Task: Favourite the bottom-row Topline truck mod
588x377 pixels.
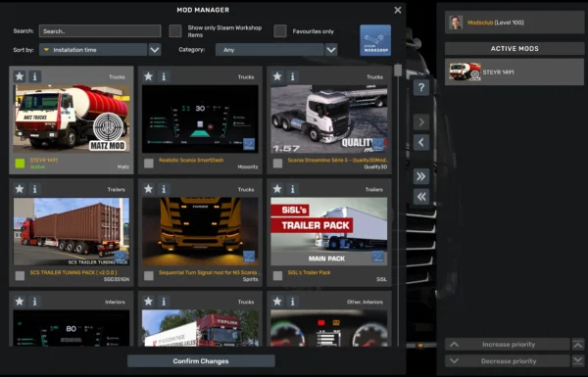Action: (x=149, y=302)
